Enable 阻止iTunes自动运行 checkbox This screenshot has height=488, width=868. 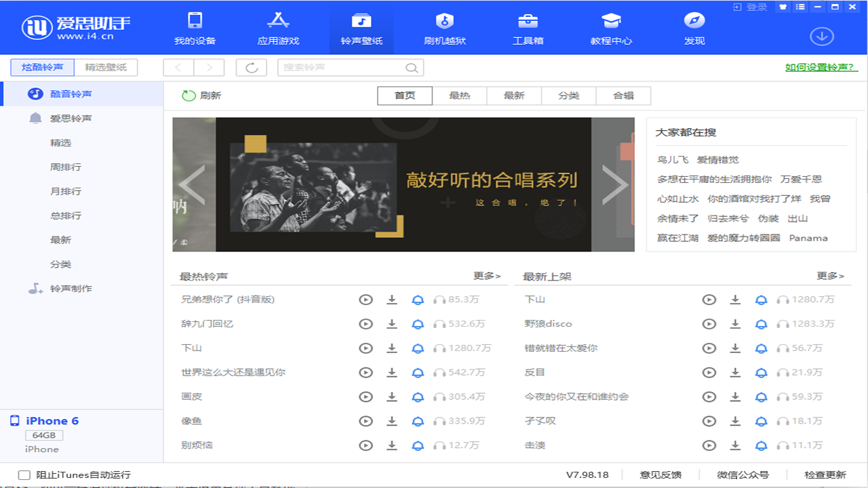pyautogui.click(x=25, y=475)
